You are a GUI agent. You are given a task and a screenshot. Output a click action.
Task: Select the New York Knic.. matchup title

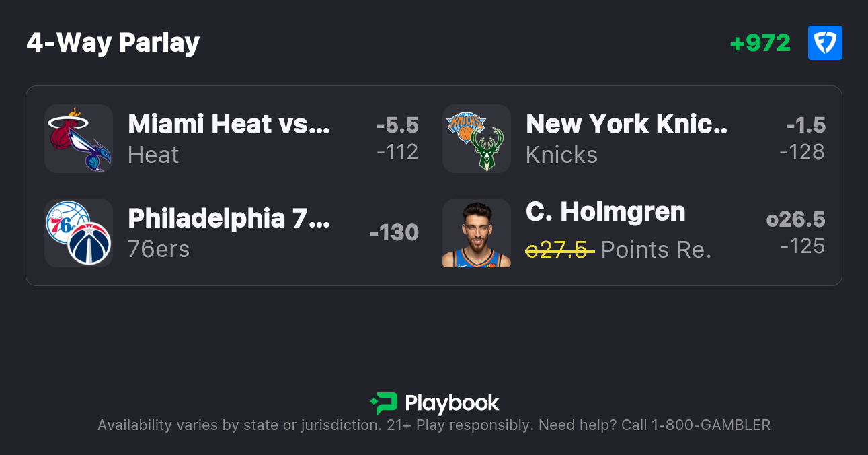click(x=627, y=125)
